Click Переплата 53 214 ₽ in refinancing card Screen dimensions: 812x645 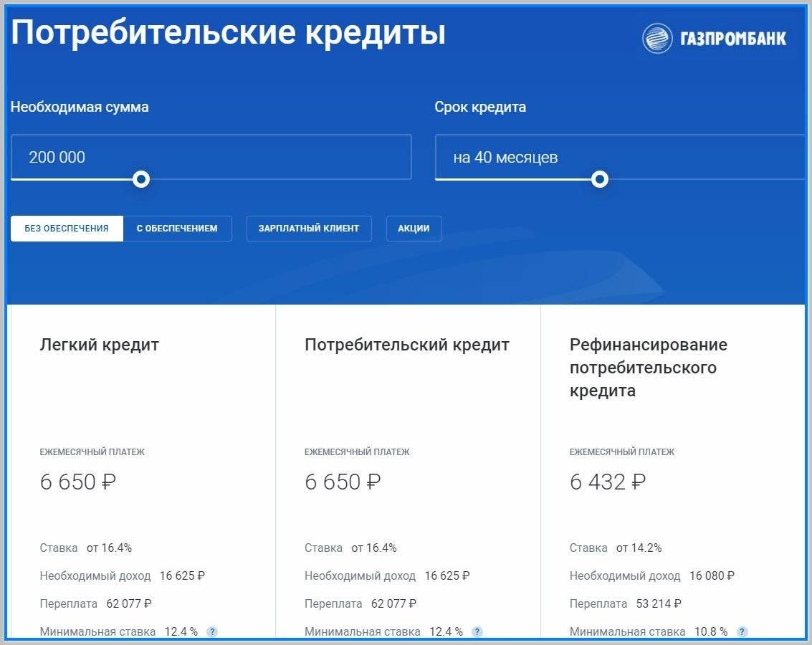pos(625,603)
